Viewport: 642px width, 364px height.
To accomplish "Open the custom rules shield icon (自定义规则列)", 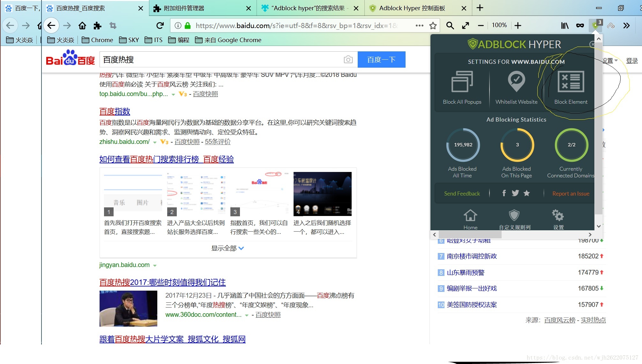I will pyautogui.click(x=514, y=215).
